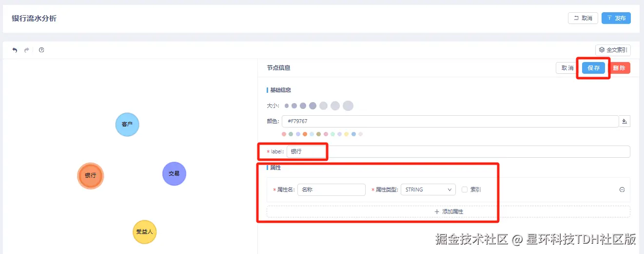Open the 属性类型 STRING dropdown
This screenshot has width=644, height=254.
click(428, 190)
